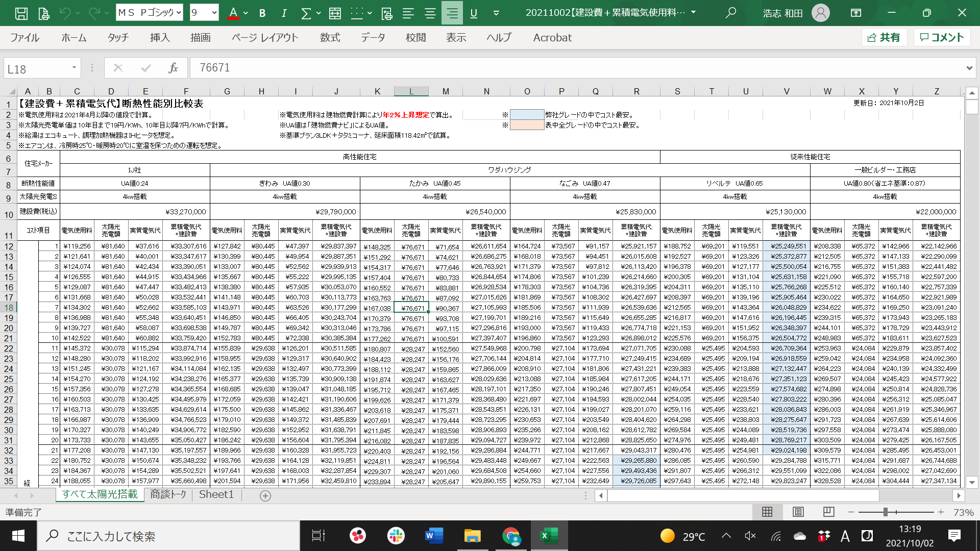Open print preview from quick access toolbar
This screenshot has height=551, width=980.
point(44,13)
